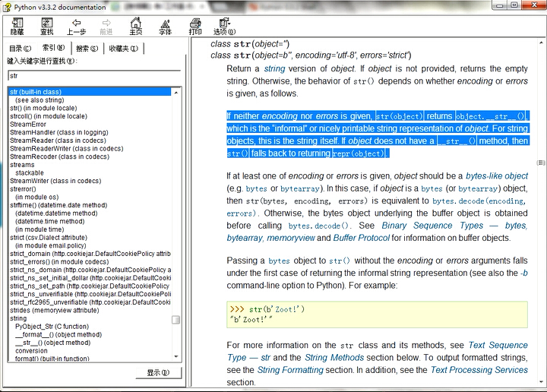Switch to the Contents (目录) tab
Image resolution: width=547 pixels, height=392 pixels.
click(x=21, y=49)
